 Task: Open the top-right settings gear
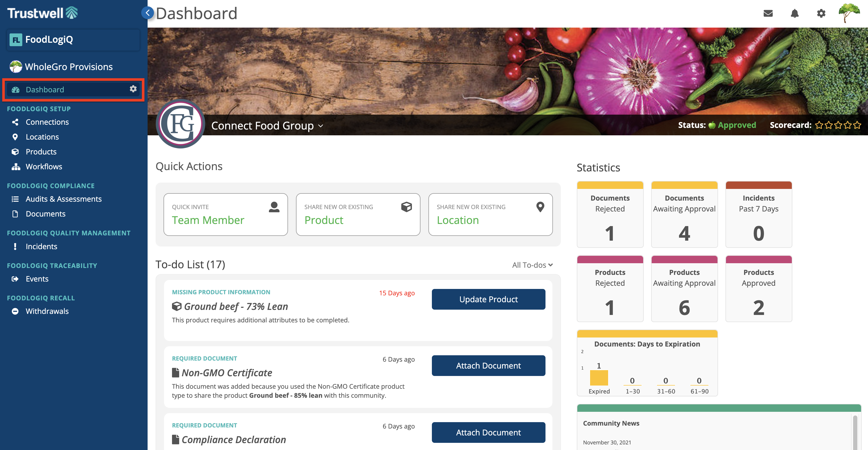(821, 14)
